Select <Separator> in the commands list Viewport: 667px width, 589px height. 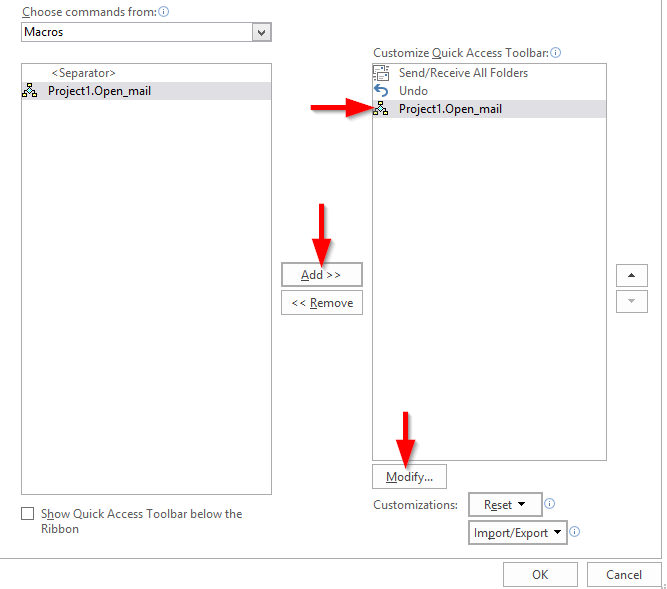146,73
